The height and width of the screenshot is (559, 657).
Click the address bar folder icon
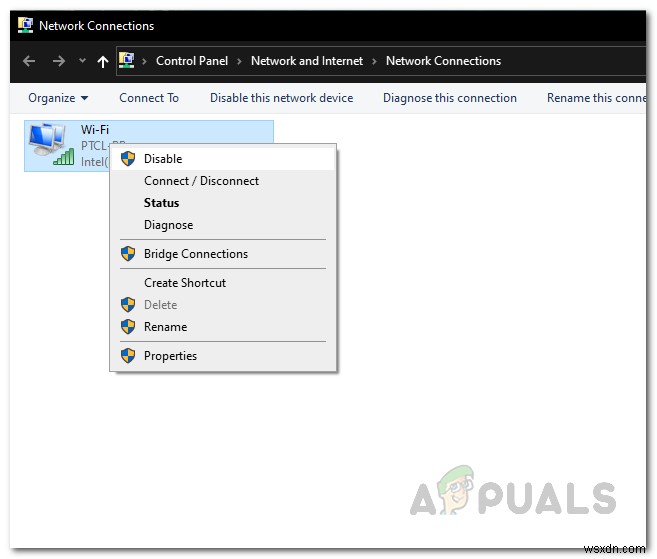coord(127,60)
